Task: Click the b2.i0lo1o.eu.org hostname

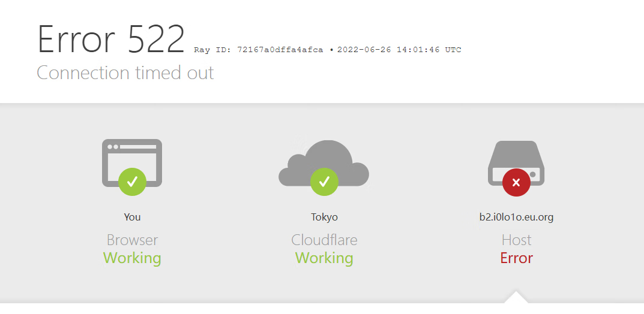Action: [x=516, y=217]
